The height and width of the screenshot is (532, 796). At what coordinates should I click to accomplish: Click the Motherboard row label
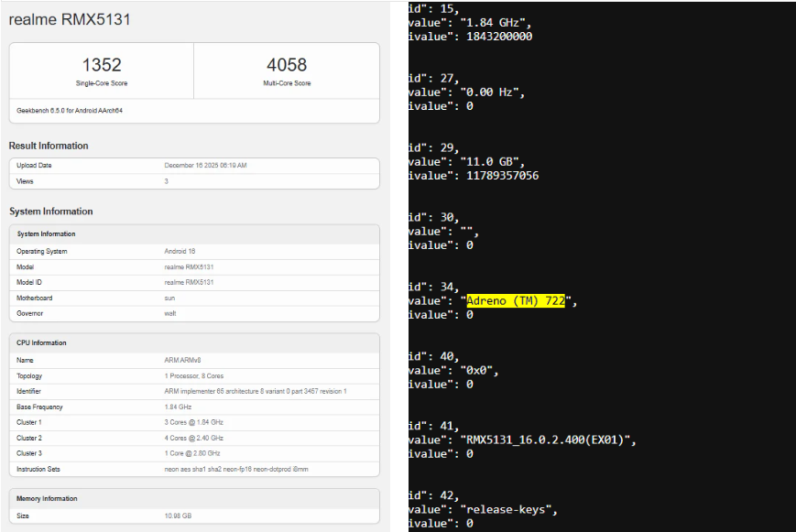(x=34, y=298)
